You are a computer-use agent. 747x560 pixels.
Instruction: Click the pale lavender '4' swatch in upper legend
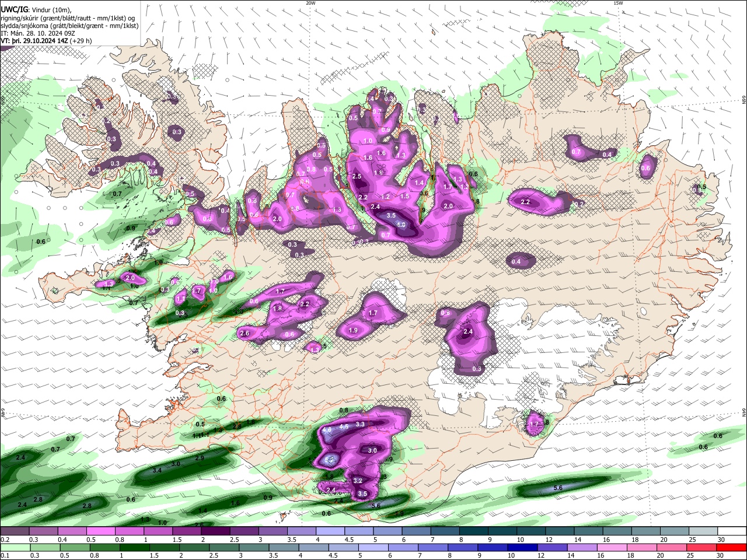(330, 531)
